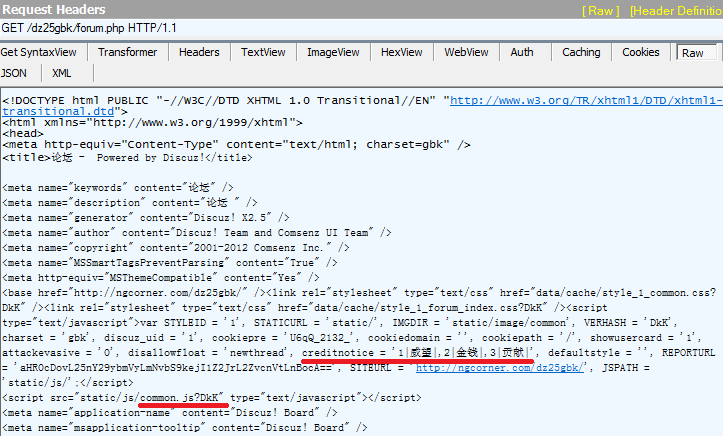This screenshot has height=436, width=723.
Task: Open the SITEURL ngcorner.com/dz25gbk link
Action: (x=500, y=368)
